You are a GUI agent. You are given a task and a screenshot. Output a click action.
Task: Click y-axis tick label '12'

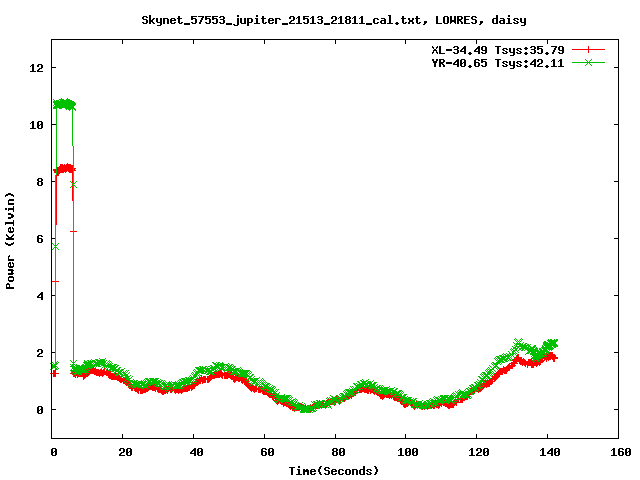click(x=36, y=68)
